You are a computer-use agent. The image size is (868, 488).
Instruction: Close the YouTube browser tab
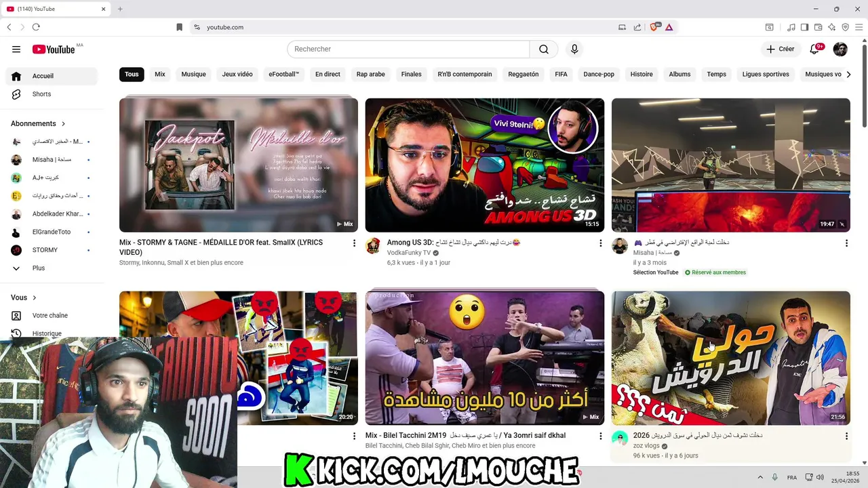pyautogui.click(x=104, y=9)
